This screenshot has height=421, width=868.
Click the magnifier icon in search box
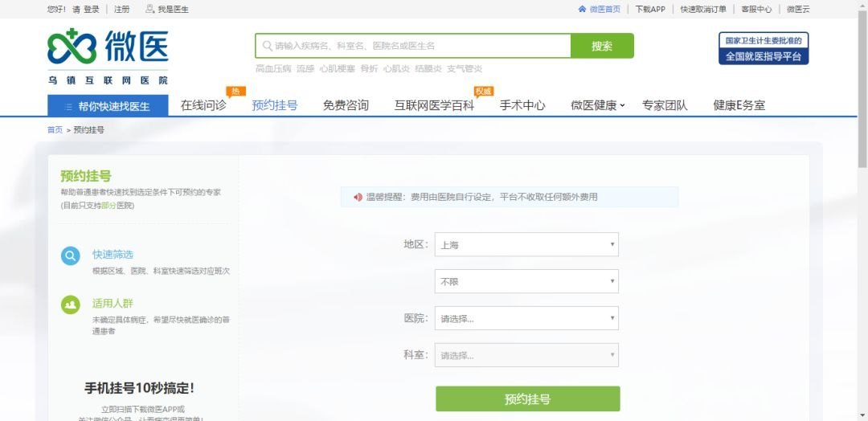click(x=267, y=46)
